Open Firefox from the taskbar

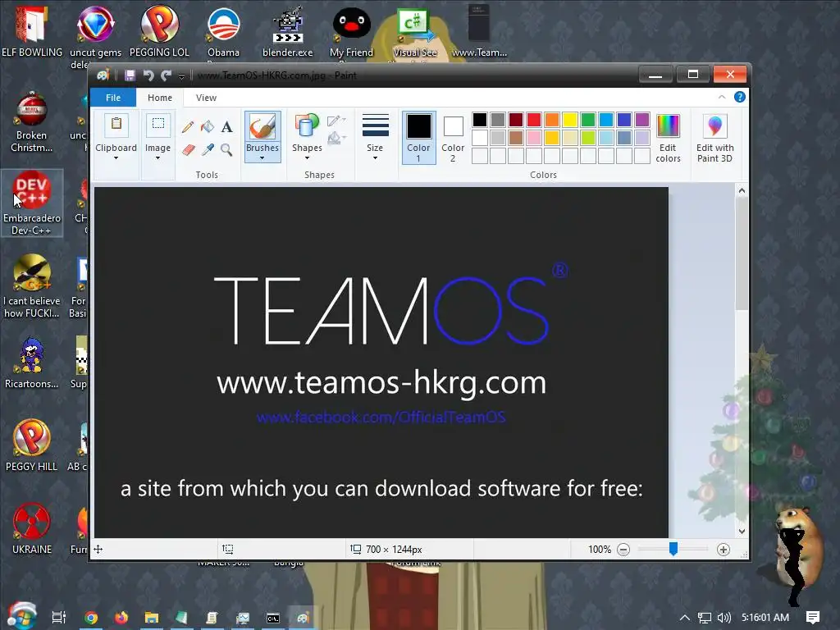click(x=121, y=618)
